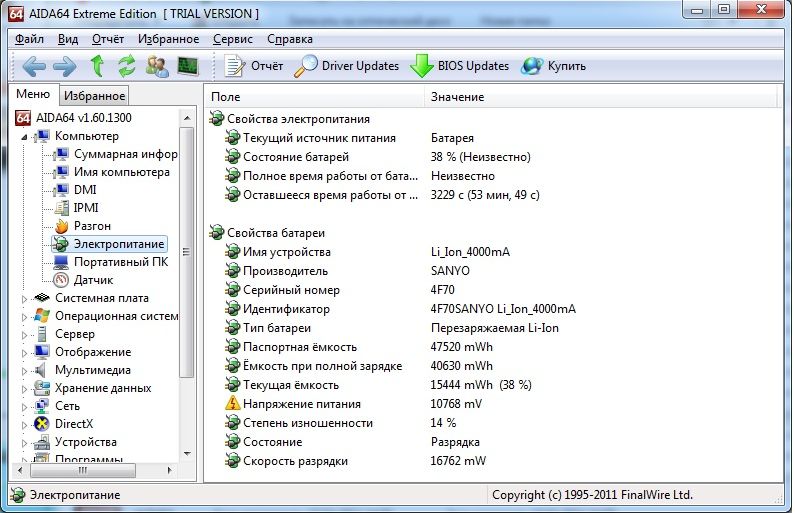The image size is (795, 513).
Task: Switch to the Меню tab
Action: tap(33, 94)
